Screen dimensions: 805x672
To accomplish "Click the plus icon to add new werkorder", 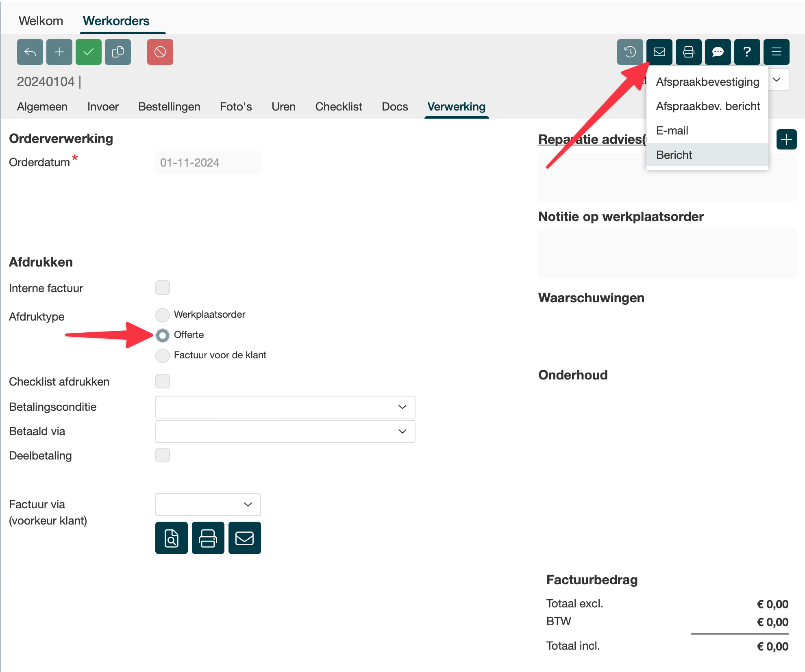I will [59, 52].
